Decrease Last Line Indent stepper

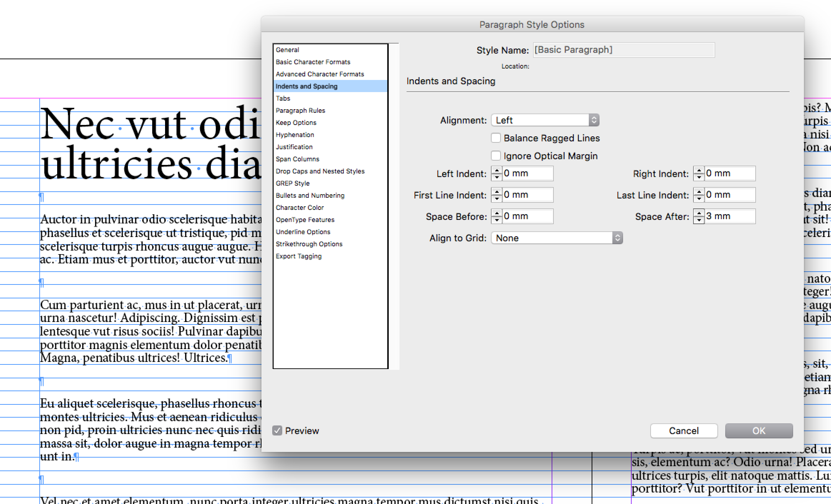pyautogui.click(x=699, y=198)
